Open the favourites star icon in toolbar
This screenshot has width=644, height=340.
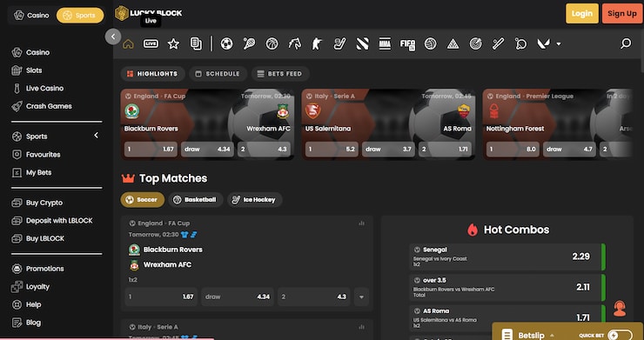click(x=173, y=43)
